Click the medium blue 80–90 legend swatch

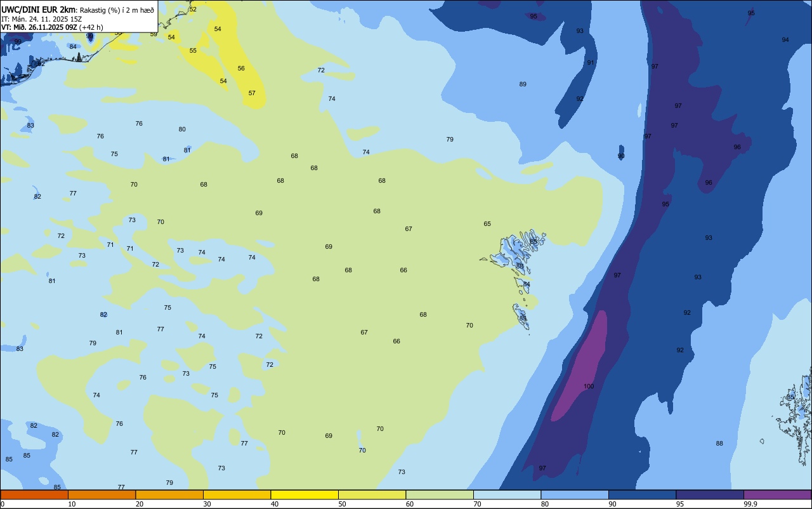[575, 494]
